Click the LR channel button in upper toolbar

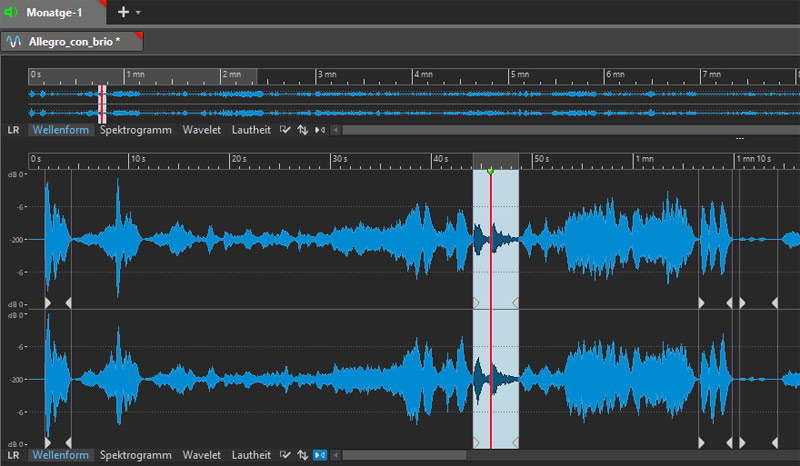pyautogui.click(x=14, y=130)
